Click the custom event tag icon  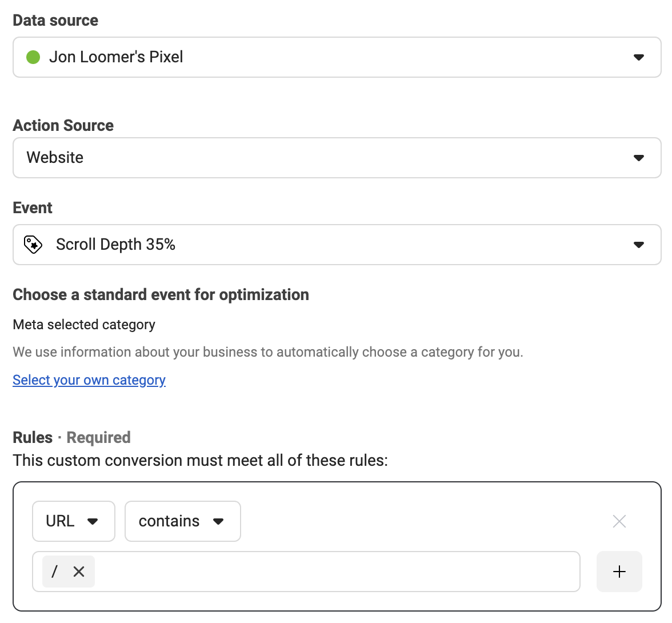[33, 245]
